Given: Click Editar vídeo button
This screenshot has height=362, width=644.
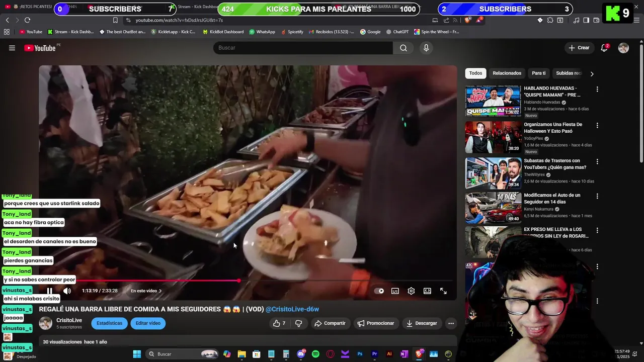Looking at the screenshot, I should (x=148, y=323).
